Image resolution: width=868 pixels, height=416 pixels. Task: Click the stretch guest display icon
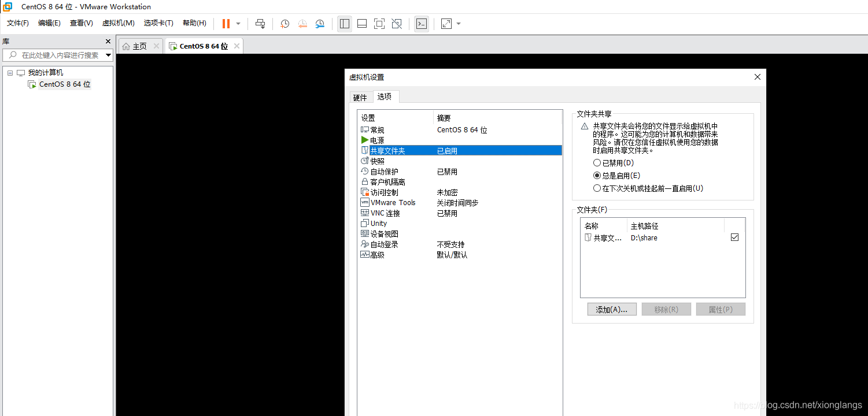tap(446, 24)
